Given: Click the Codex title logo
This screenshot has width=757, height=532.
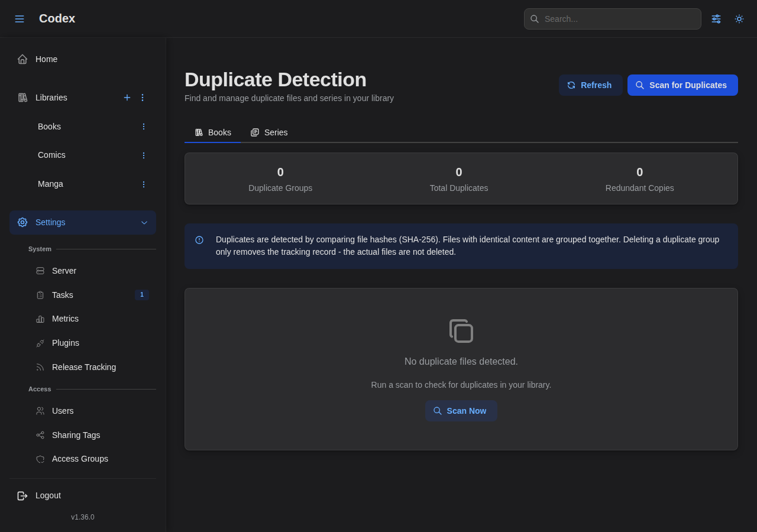Looking at the screenshot, I should (57, 18).
